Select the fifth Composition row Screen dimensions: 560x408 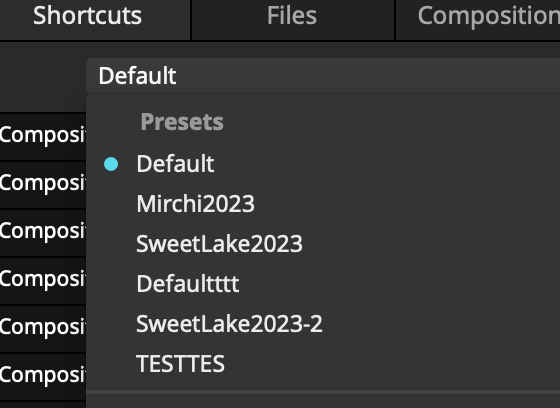[x=43, y=328]
